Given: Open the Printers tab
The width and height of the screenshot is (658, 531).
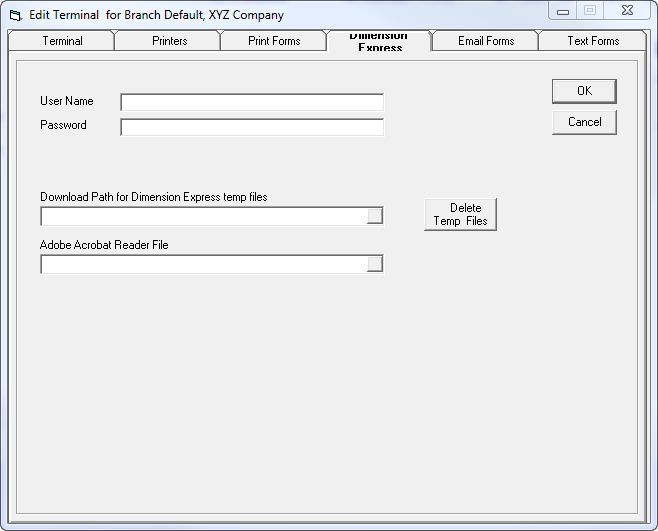Looking at the screenshot, I should 167,41.
